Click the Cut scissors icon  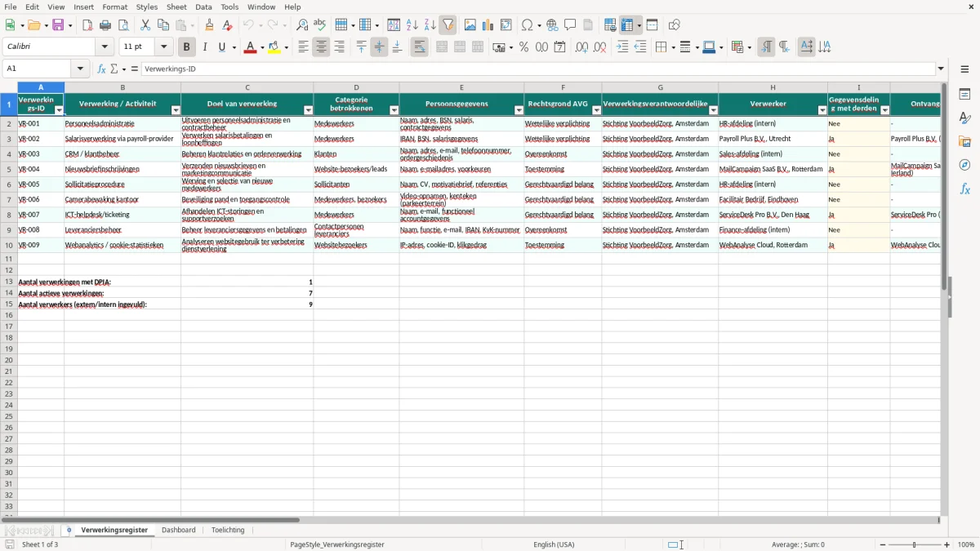click(145, 25)
